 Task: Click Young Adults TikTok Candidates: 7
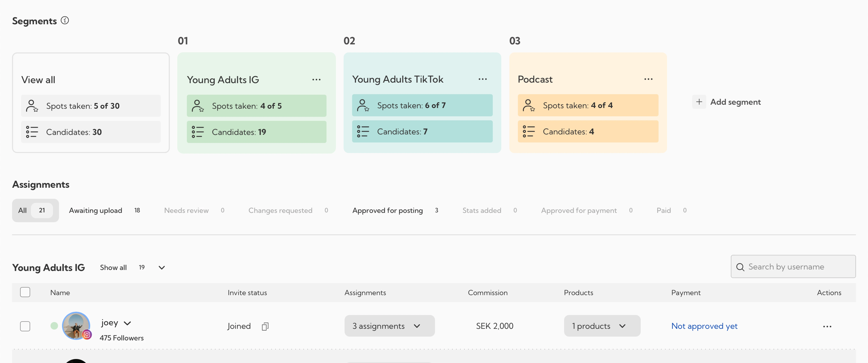coord(422,131)
